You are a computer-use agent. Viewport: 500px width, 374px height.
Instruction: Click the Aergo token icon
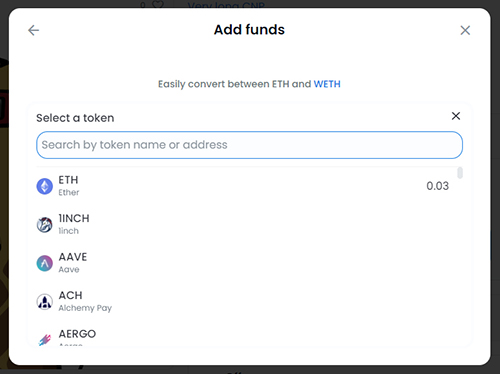point(44,340)
